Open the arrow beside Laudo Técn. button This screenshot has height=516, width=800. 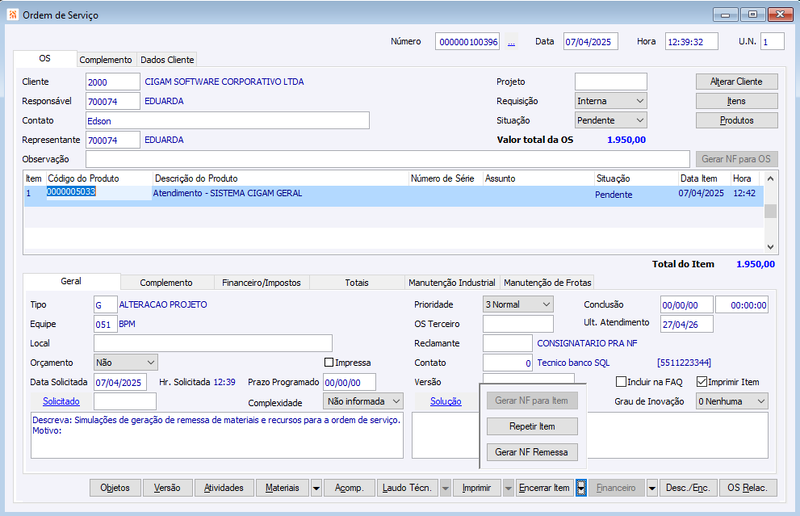click(x=445, y=488)
